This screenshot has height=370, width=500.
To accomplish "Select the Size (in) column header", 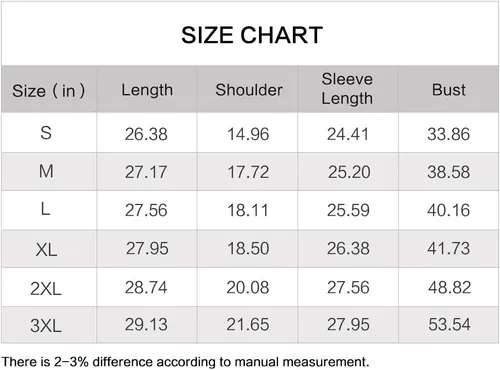I will (49, 91).
